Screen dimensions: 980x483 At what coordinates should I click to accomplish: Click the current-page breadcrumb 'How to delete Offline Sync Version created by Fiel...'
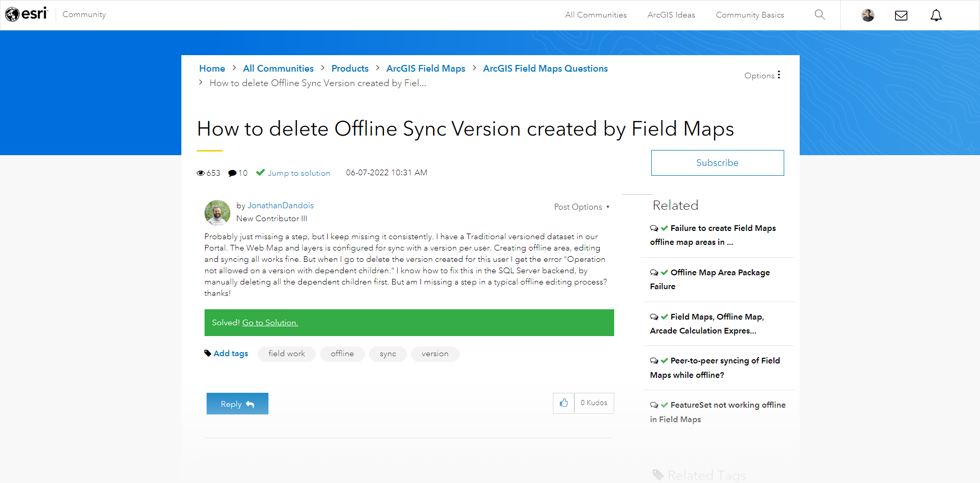tap(318, 83)
